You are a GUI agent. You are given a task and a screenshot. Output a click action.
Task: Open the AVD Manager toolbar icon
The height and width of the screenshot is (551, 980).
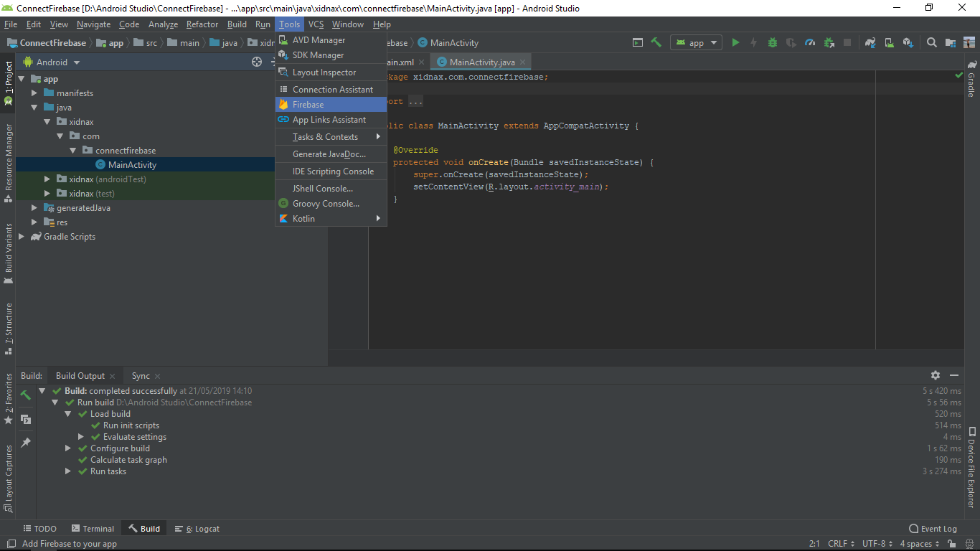pos(889,42)
